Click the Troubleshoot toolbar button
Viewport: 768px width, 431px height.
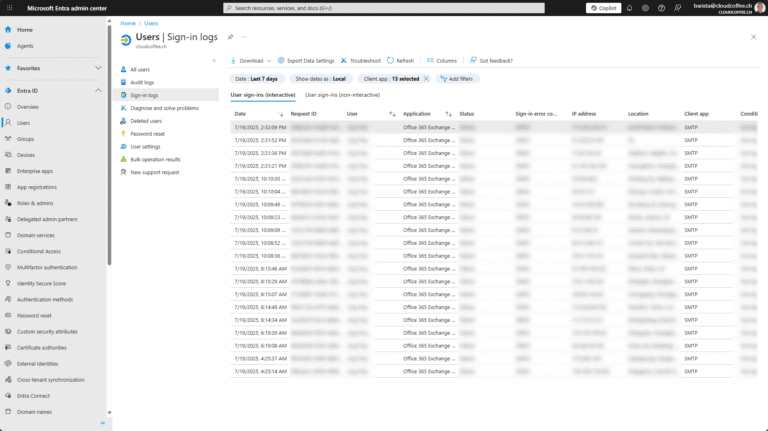(360, 61)
